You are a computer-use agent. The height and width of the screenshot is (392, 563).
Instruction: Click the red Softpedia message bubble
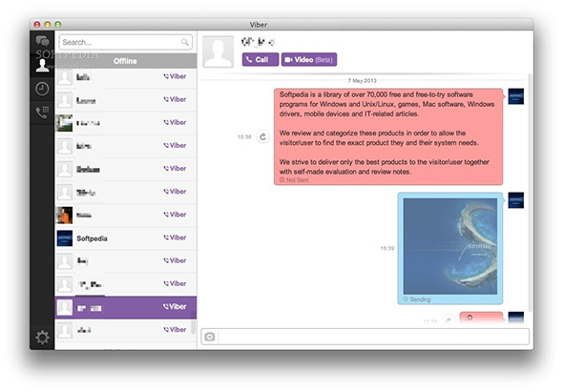tap(388, 136)
